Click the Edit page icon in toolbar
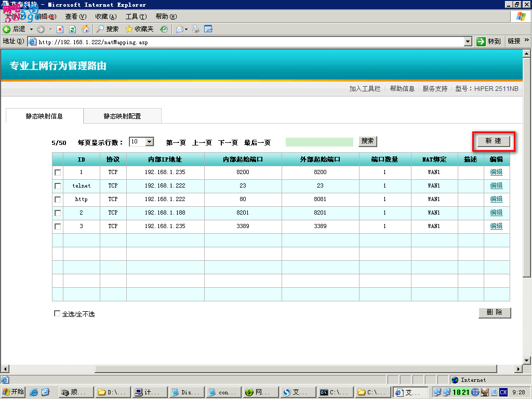 coord(208,29)
